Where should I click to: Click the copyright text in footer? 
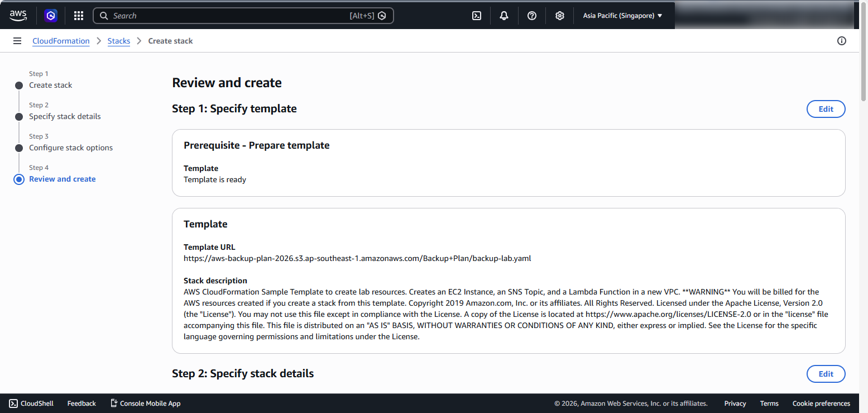[x=631, y=403]
